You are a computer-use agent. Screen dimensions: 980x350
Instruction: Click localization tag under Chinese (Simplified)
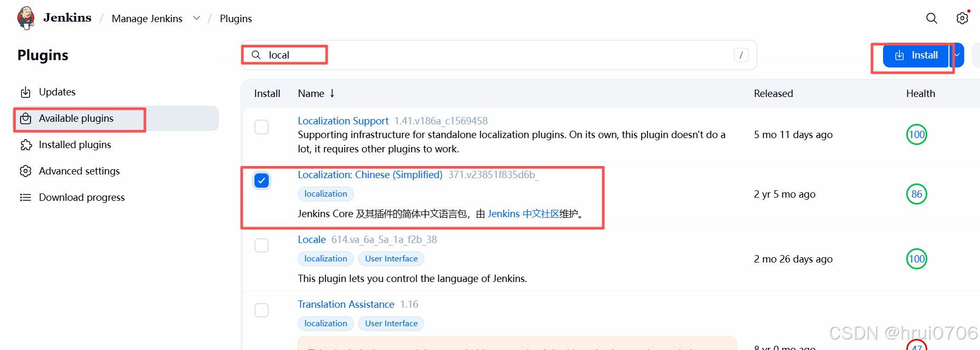pyautogui.click(x=326, y=194)
